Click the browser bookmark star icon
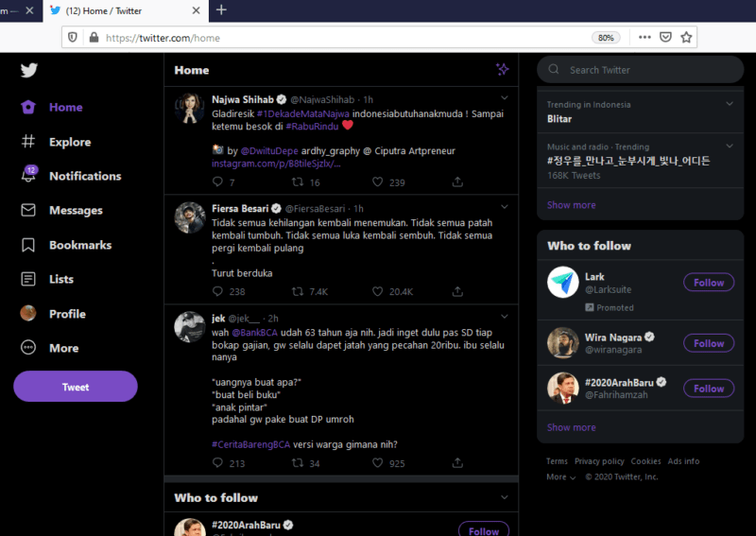This screenshot has width=756, height=536. click(686, 37)
